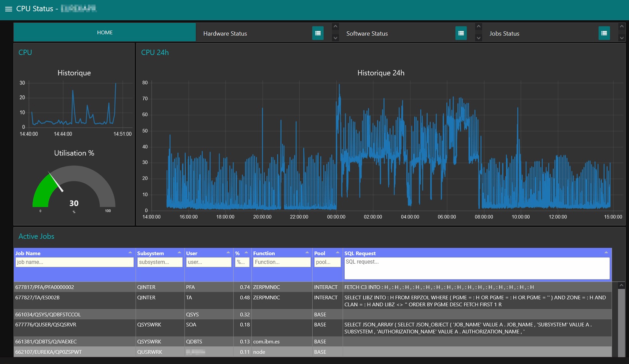This screenshot has height=364, width=629.
Task: Sort the table by Job Name arrow
Action: coord(130,252)
